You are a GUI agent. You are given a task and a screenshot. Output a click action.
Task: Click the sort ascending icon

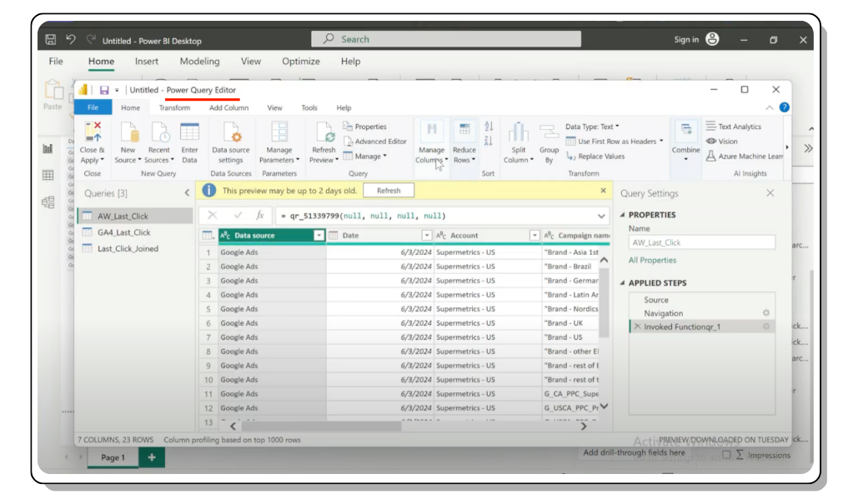click(x=489, y=127)
